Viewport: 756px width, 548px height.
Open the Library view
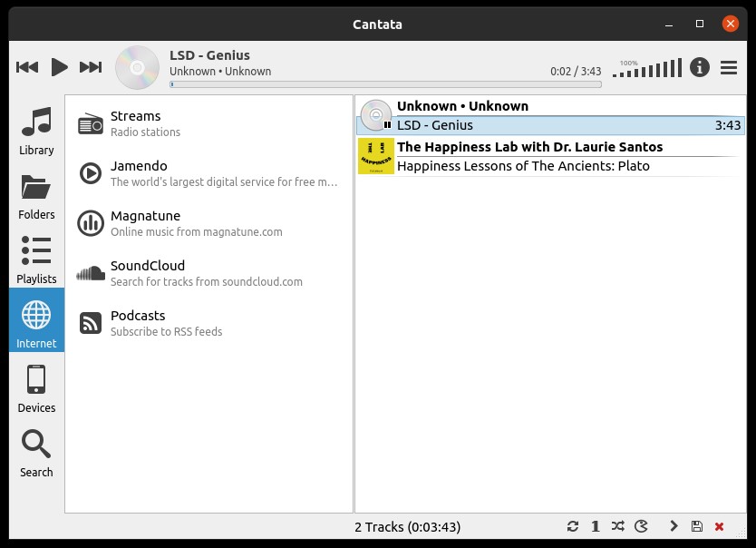pos(36,131)
